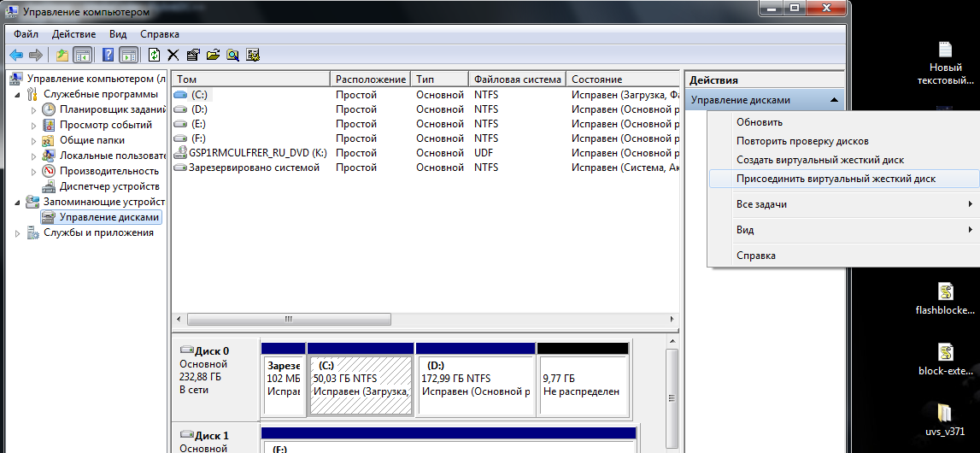Click the grey Forward arrow in toolbar

click(x=36, y=55)
